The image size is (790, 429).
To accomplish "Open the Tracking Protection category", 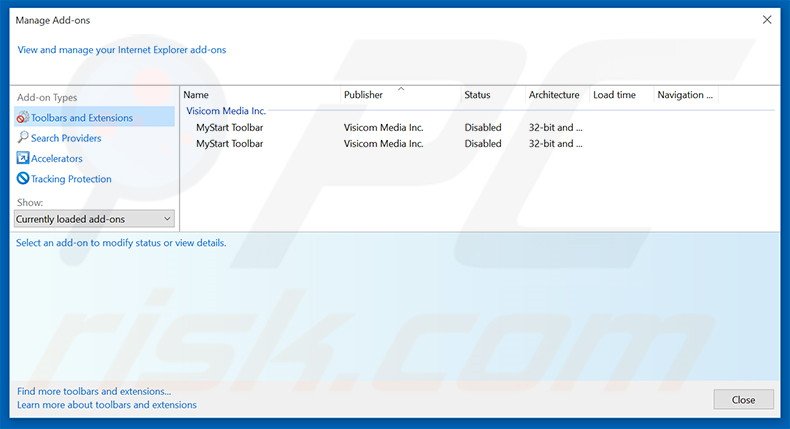I will click(x=71, y=179).
